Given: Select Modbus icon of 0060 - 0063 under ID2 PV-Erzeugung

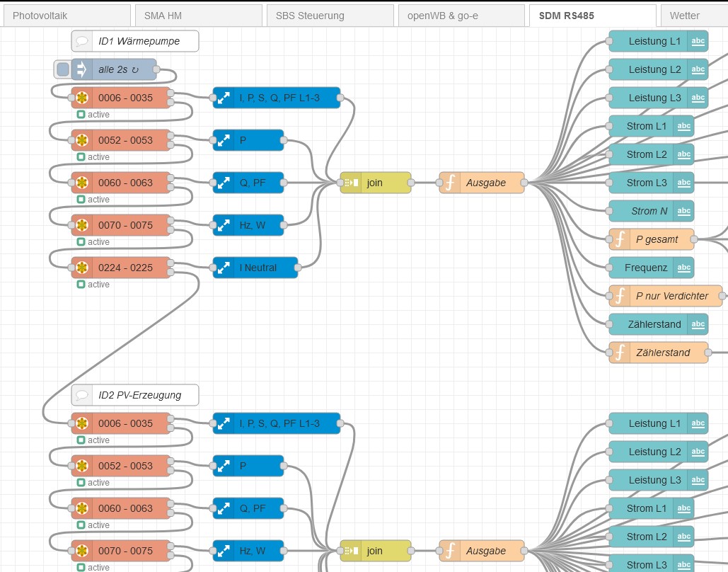Looking at the screenshot, I should pos(82,508).
